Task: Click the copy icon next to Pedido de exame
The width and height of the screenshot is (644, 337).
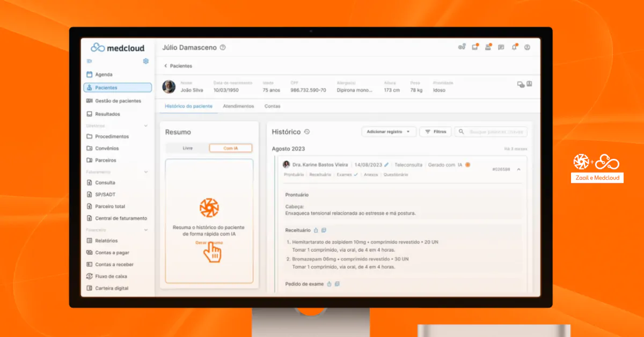Action: 336,284
